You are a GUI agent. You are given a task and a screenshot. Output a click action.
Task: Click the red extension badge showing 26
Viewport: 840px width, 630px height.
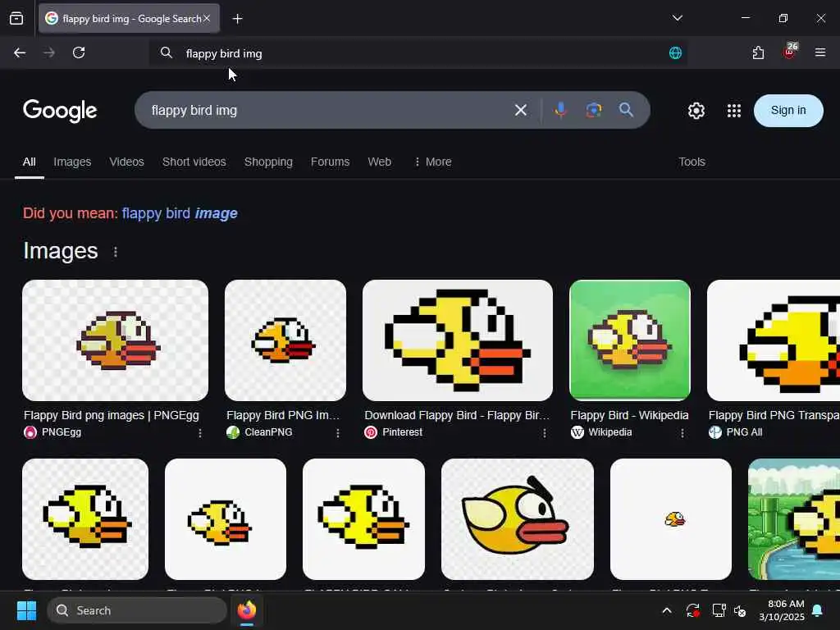790,51
